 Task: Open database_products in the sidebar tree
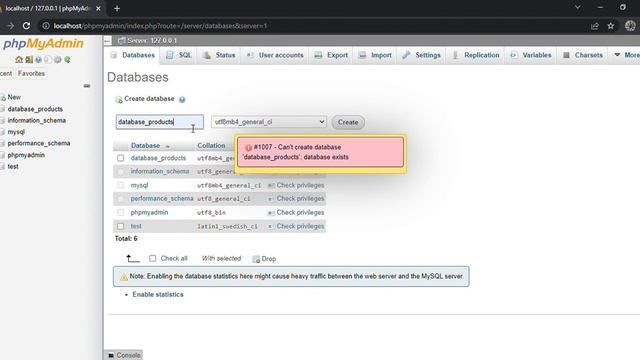pyautogui.click(x=35, y=109)
